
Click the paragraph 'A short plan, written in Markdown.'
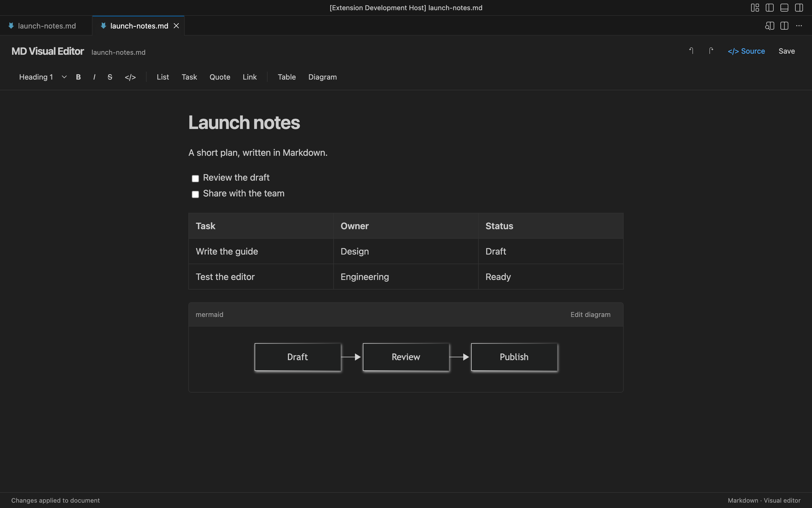pyautogui.click(x=258, y=152)
